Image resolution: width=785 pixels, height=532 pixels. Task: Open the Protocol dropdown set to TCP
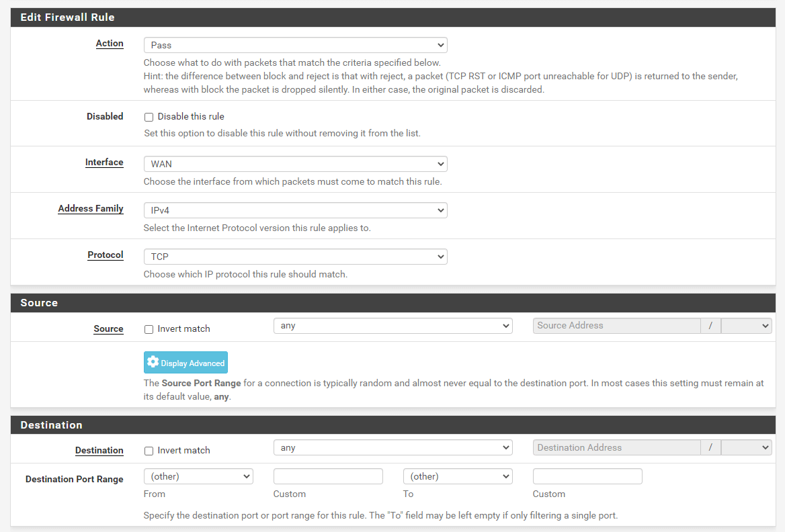(x=295, y=257)
